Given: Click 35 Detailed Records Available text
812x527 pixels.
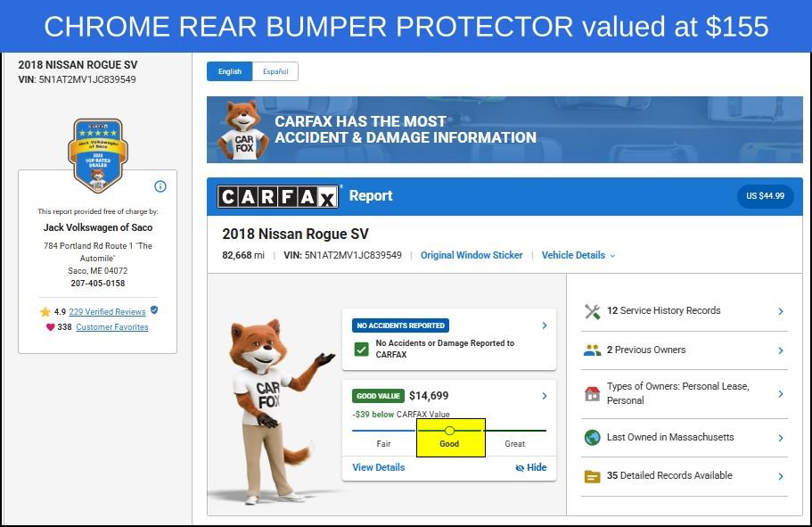Looking at the screenshot, I should [669, 475].
